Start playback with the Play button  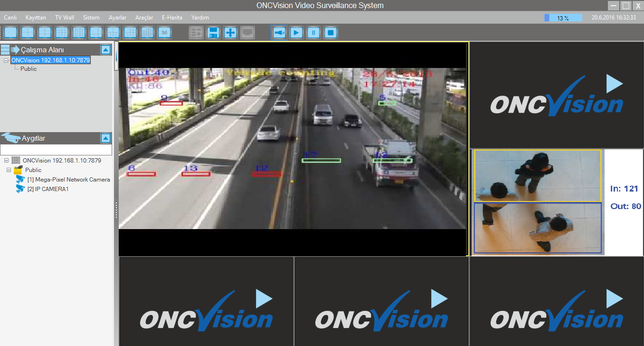(296, 33)
